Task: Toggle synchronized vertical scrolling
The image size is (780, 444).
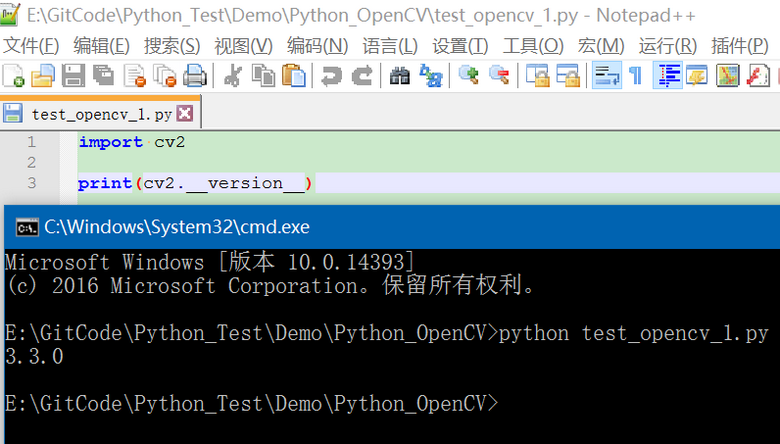Action: 537,76
